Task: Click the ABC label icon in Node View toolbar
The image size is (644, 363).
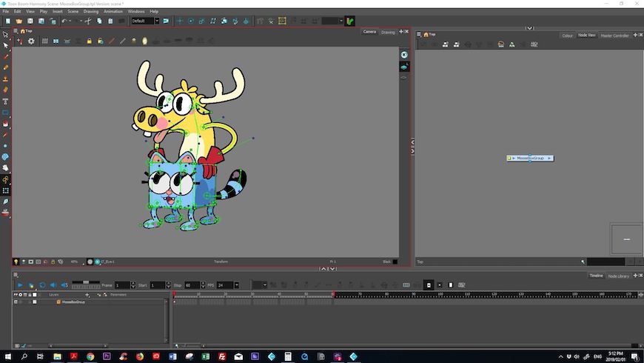Action: 534,44
